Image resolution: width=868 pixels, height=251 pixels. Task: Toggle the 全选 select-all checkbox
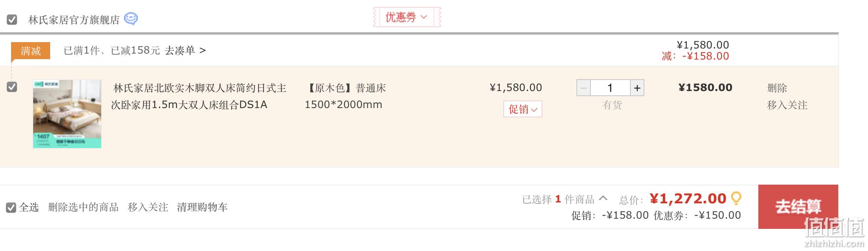11,208
